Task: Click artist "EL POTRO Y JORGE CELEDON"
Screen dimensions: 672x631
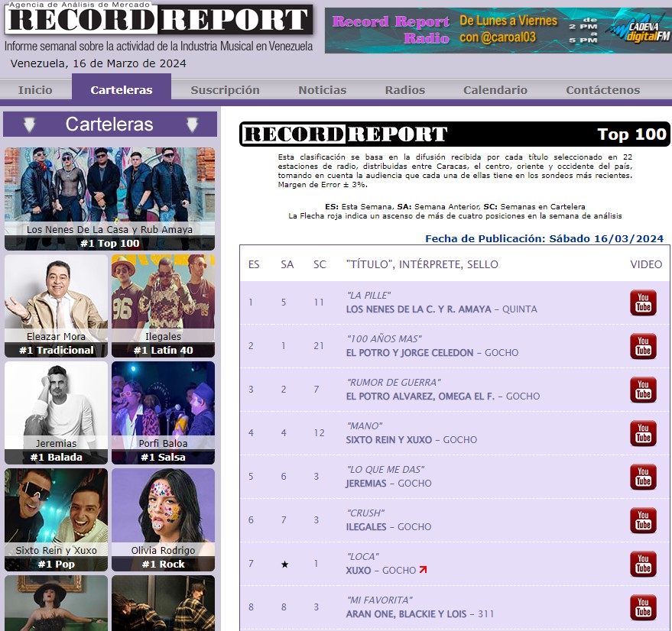Action: pyautogui.click(x=410, y=353)
